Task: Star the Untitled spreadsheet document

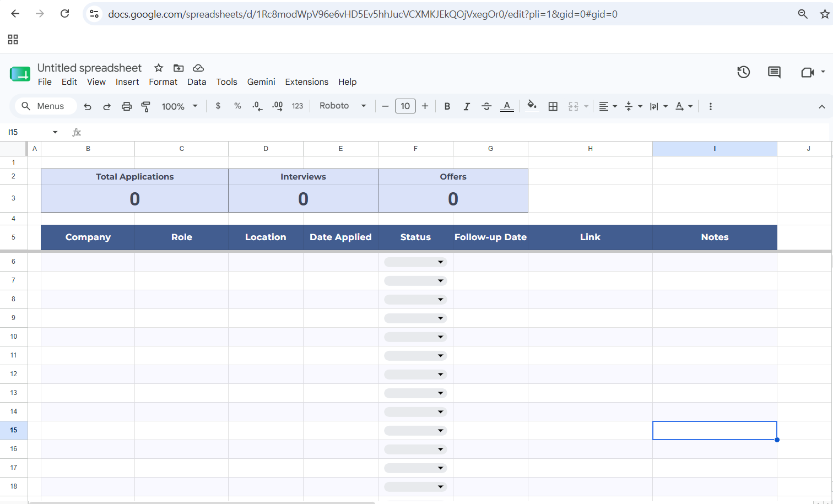Action: point(159,68)
